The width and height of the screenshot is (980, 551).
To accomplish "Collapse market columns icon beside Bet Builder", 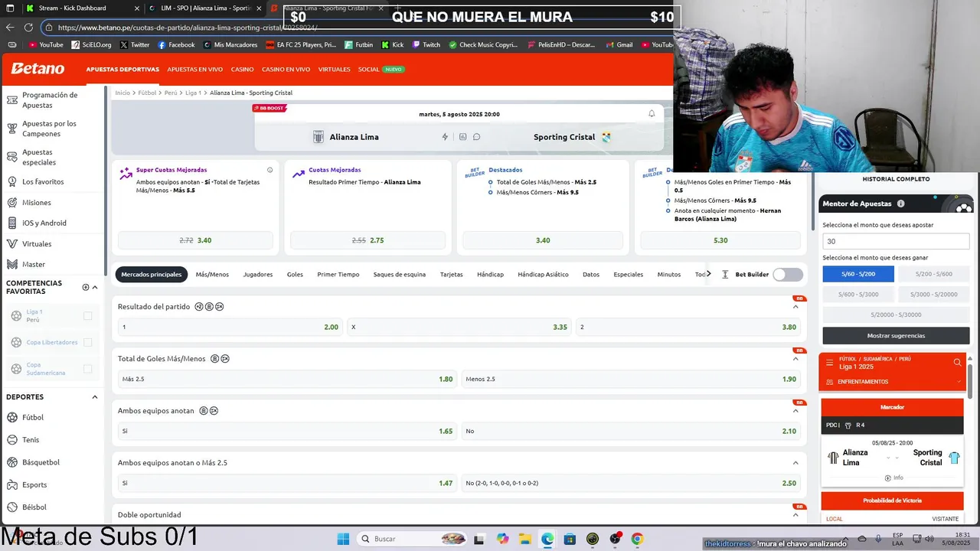I will 725,274.
